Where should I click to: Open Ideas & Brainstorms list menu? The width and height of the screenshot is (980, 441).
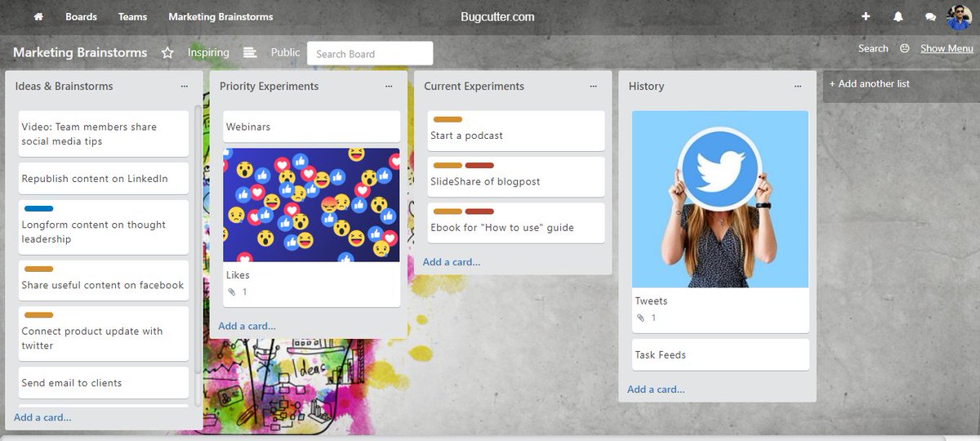[x=185, y=86]
